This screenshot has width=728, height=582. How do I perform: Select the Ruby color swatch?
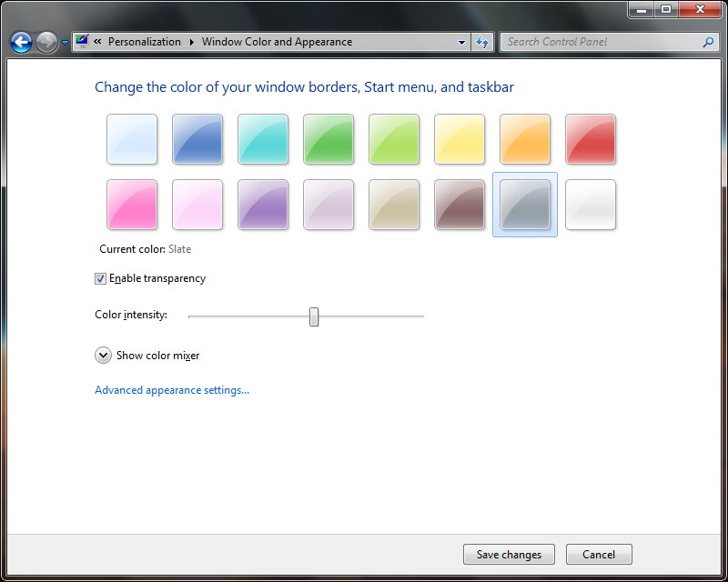[591, 139]
